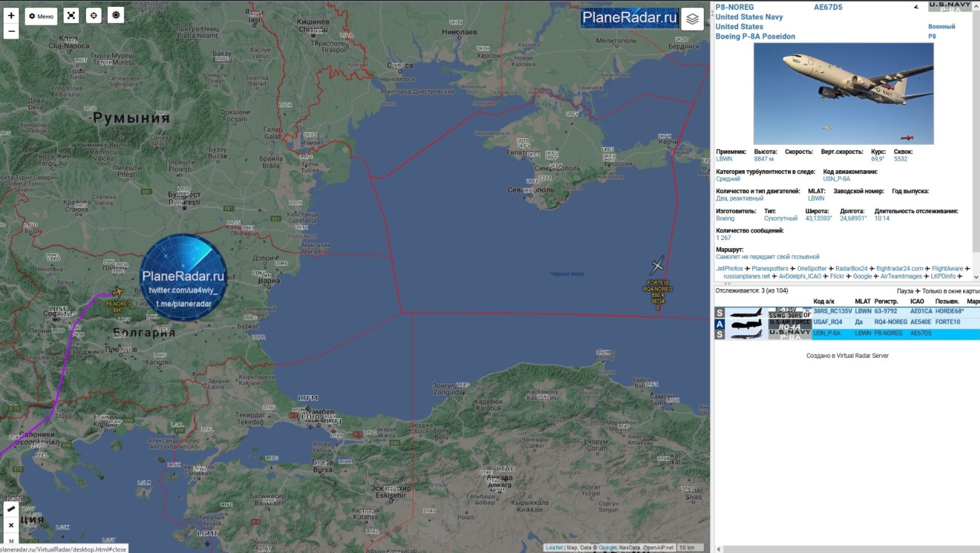Image resolution: width=980 pixels, height=553 pixels.
Task: Select the USN_P-8A aircraft row
Action: click(847, 334)
